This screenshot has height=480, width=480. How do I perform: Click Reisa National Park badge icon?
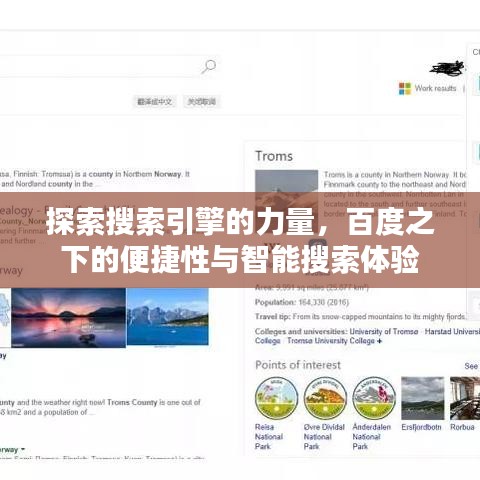tap(276, 398)
